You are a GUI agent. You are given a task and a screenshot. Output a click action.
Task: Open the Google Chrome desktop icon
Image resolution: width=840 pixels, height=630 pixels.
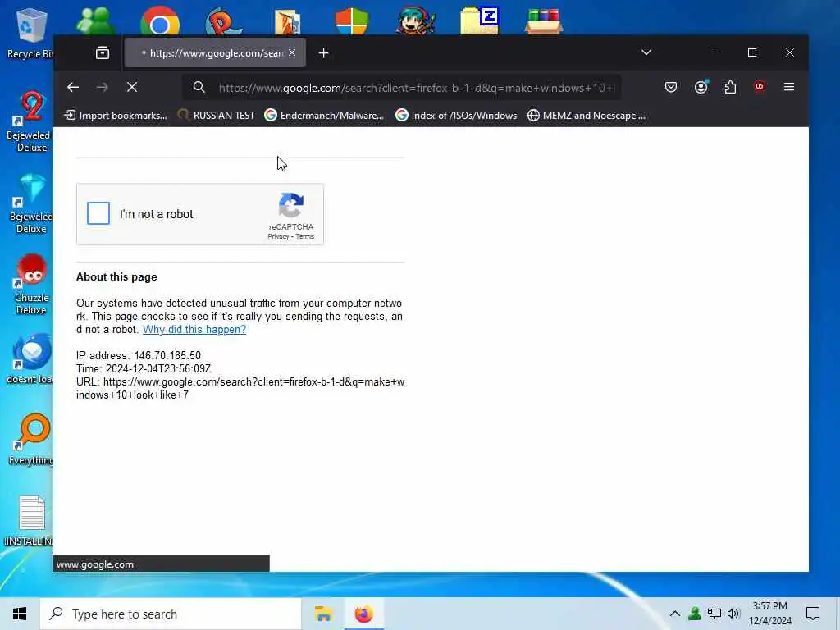pos(160,21)
